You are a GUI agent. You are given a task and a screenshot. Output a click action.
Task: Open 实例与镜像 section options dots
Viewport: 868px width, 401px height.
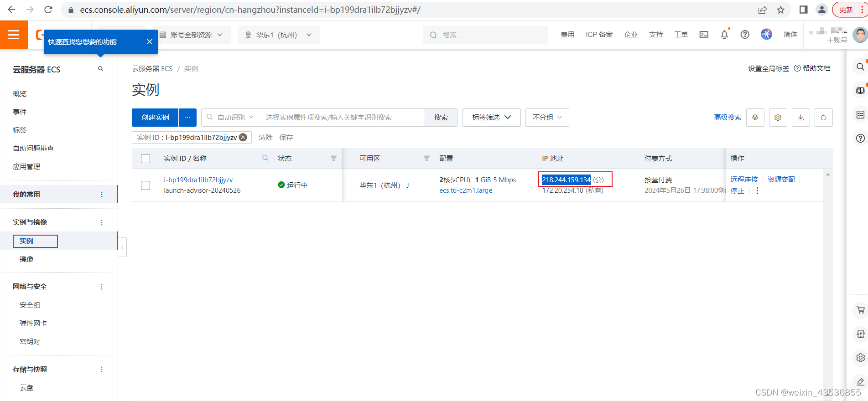[x=102, y=222]
